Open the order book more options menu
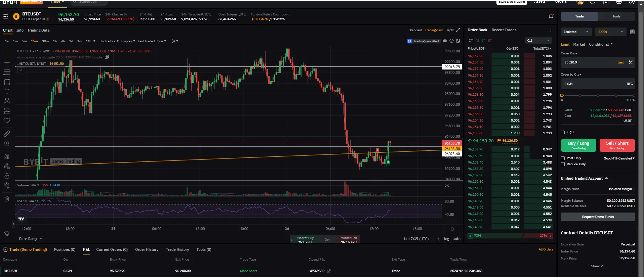Viewport: 644px width, 277px height. pyautogui.click(x=551, y=30)
